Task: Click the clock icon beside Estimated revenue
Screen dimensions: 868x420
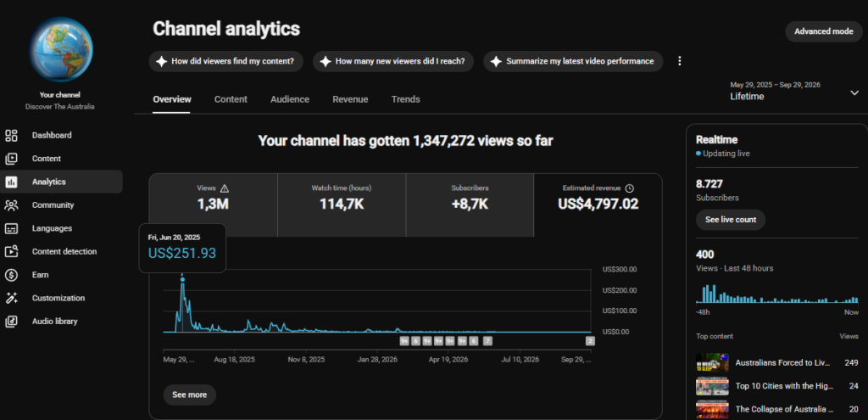Action: click(x=630, y=188)
